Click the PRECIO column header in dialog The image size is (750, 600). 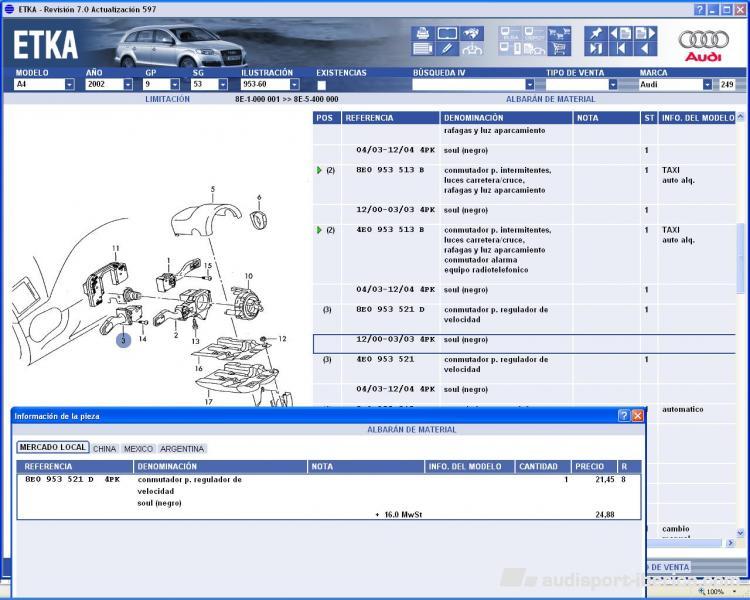(x=594, y=467)
